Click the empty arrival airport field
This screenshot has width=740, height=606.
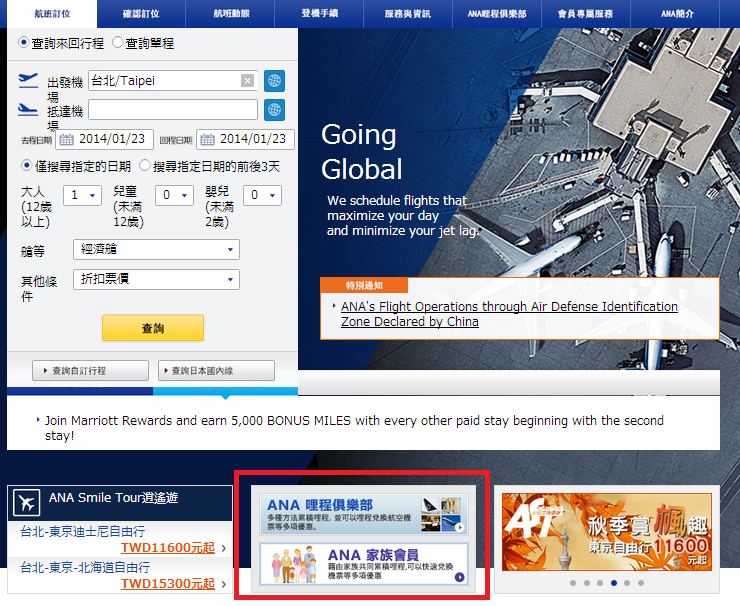click(173, 109)
